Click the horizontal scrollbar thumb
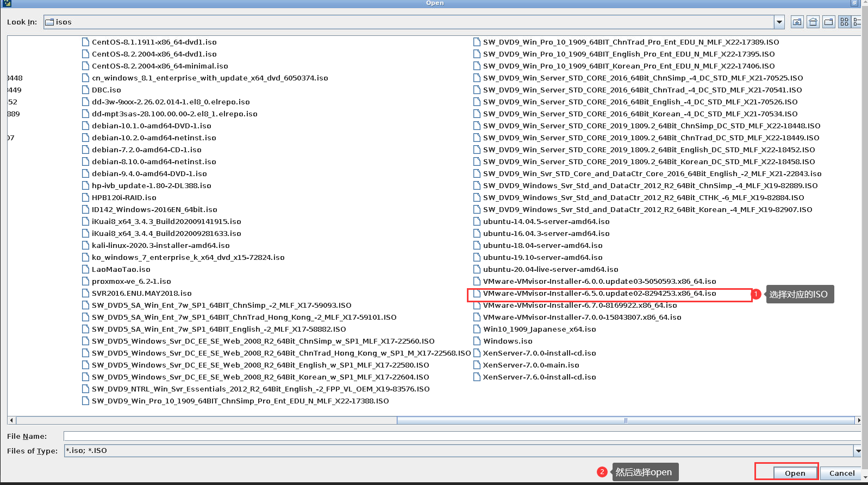This screenshot has height=485, width=868. pos(625,420)
